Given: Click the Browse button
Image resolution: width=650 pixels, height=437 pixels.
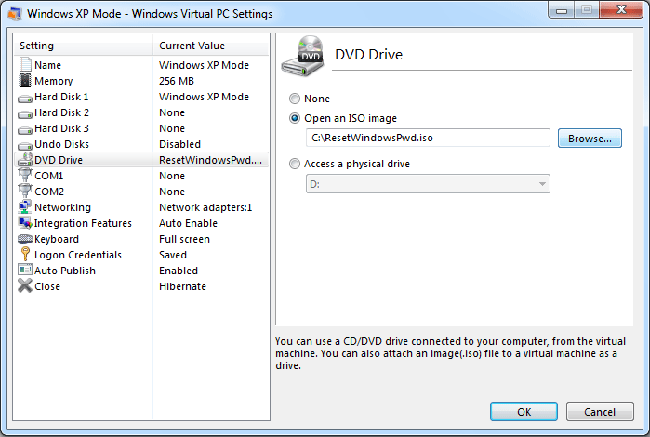Looking at the screenshot, I should (x=590, y=138).
